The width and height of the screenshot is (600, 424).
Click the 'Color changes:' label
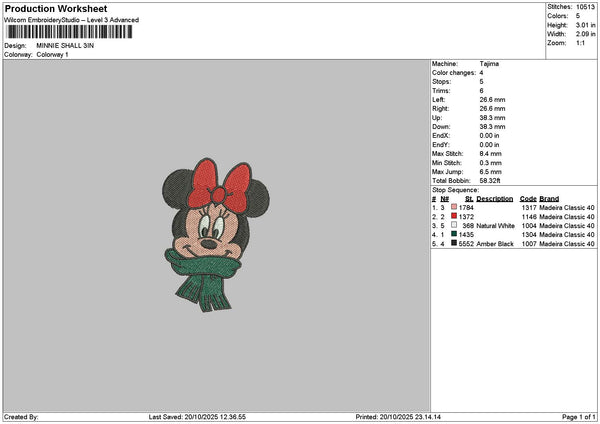coord(454,73)
